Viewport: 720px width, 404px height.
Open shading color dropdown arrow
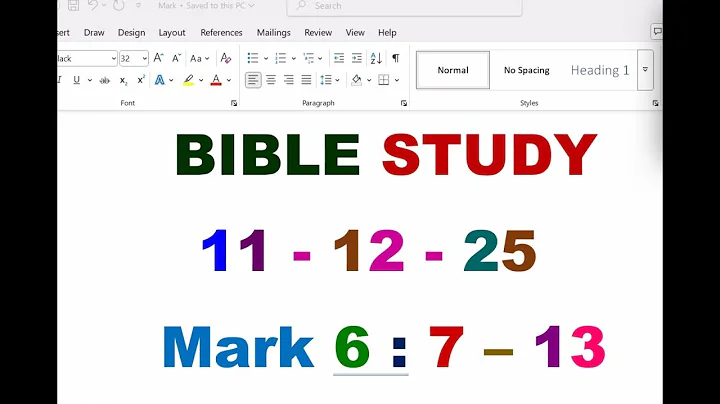point(369,80)
